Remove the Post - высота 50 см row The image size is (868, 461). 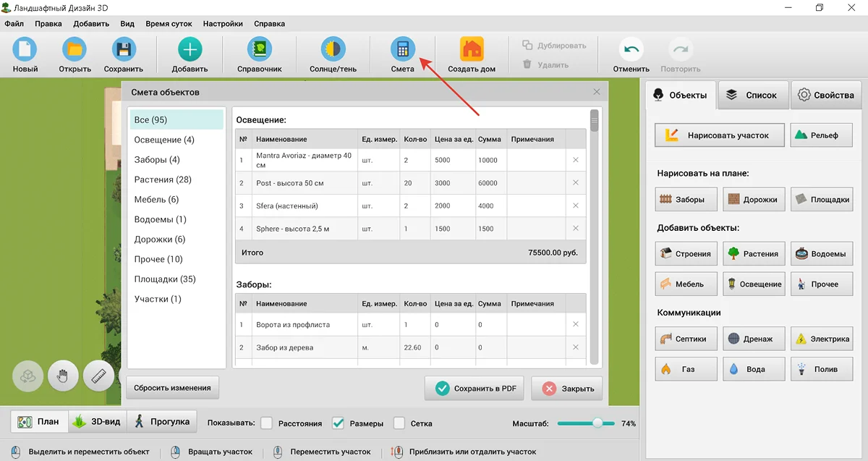pyautogui.click(x=576, y=183)
